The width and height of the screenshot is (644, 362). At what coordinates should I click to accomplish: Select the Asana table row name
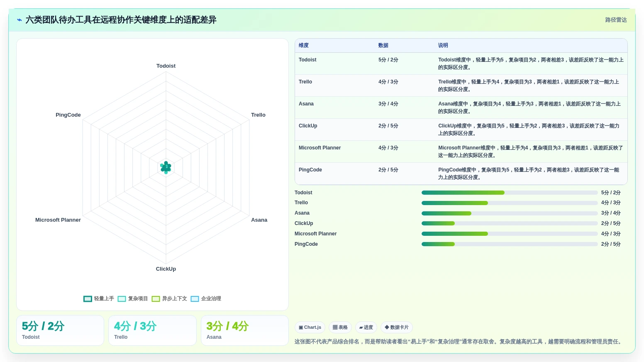pos(306,104)
